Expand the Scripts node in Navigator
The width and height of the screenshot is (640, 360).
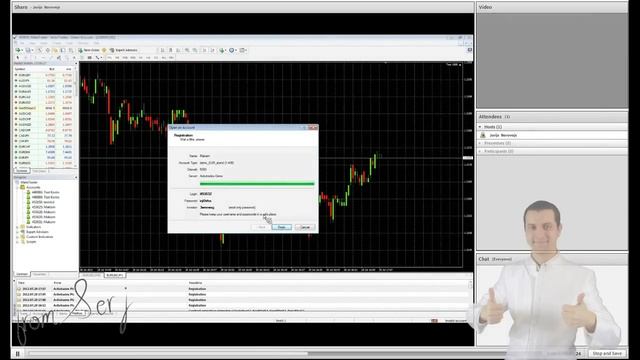click(18, 242)
